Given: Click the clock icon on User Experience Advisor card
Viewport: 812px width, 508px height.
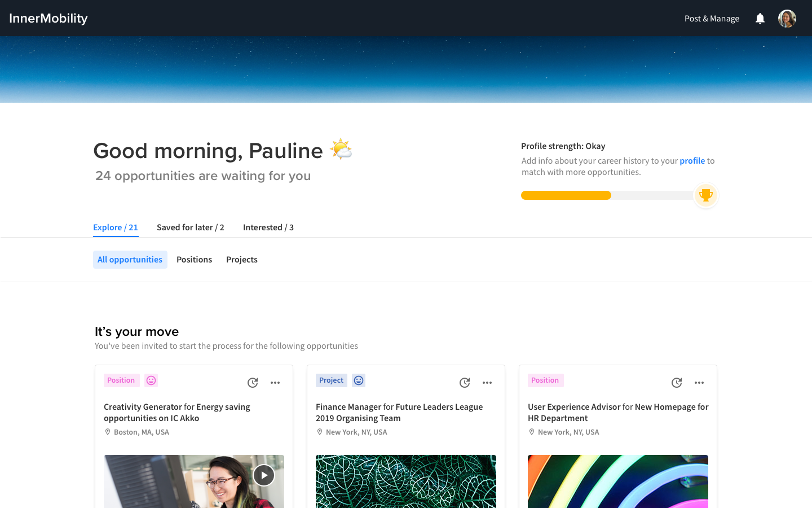Looking at the screenshot, I should pyautogui.click(x=677, y=383).
